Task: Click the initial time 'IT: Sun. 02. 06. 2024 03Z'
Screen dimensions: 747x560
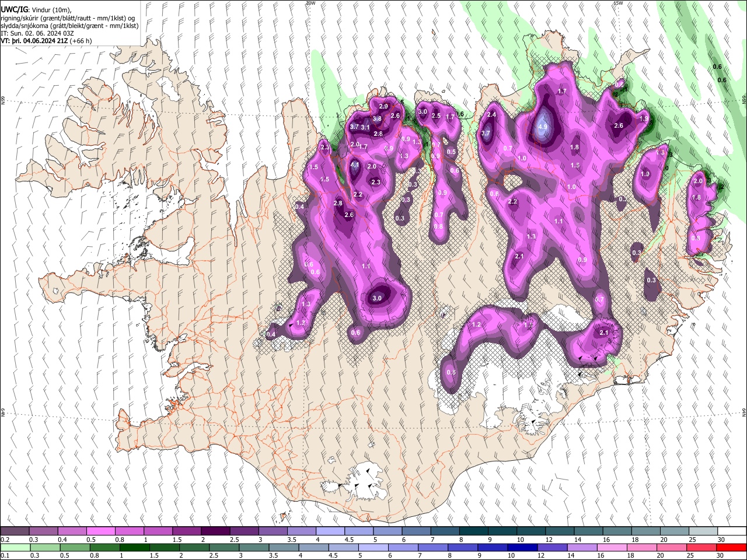Action: coord(37,33)
